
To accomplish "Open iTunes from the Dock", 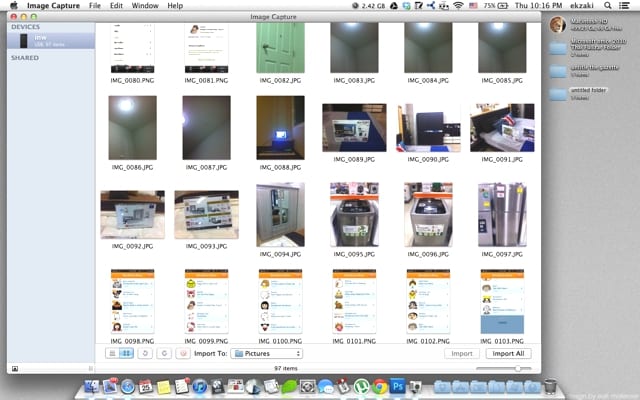I will tap(200, 386).
